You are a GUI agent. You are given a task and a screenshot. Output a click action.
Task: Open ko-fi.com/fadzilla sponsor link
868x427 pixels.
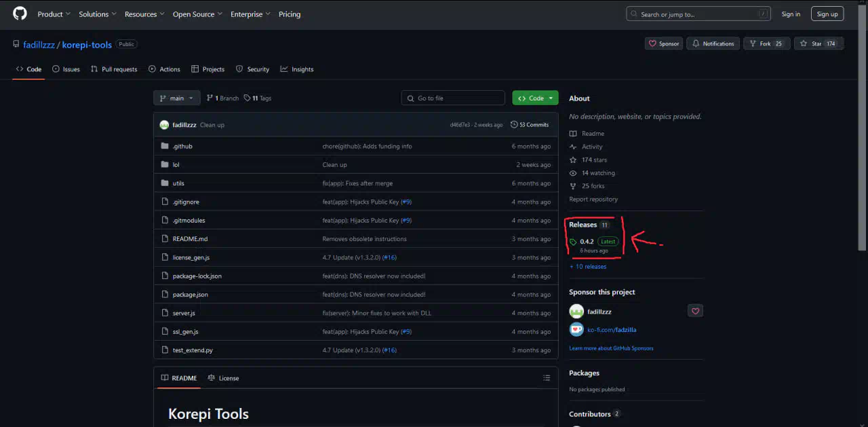click(x=612, y=330)
